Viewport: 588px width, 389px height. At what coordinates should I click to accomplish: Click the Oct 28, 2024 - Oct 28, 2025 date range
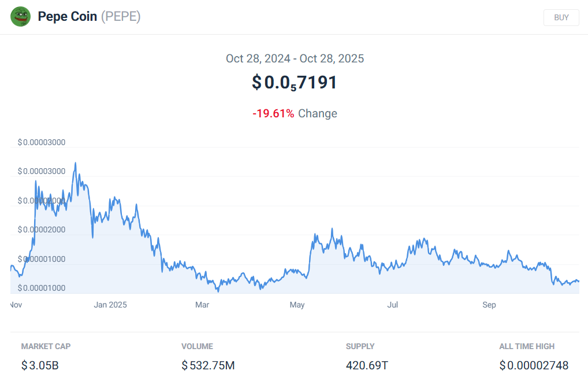click(x=295, y=58)
